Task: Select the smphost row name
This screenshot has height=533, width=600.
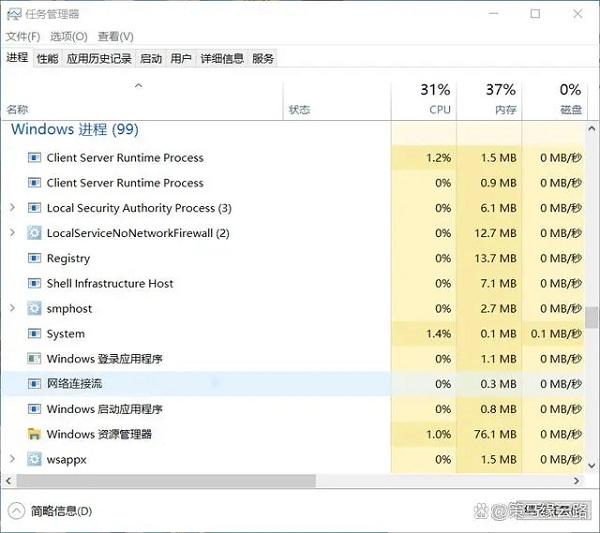Action: [69, 308]
